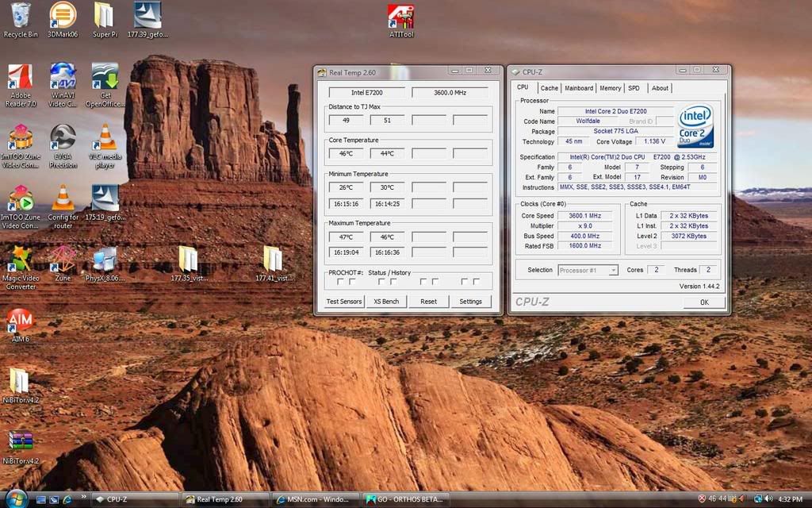Tick the rightmost PROCHOT checkbox in Real Temp
The width and height of the screenshot is (812, 508).
point(476,282)
